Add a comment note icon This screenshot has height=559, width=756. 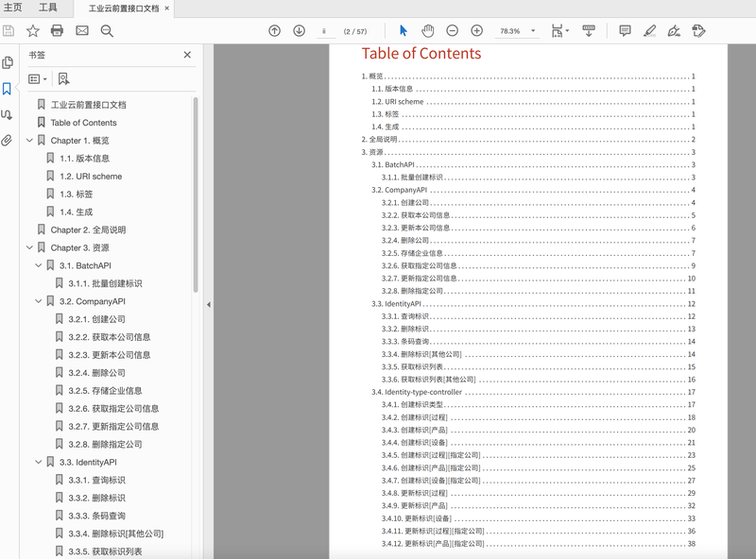[625, 31]
